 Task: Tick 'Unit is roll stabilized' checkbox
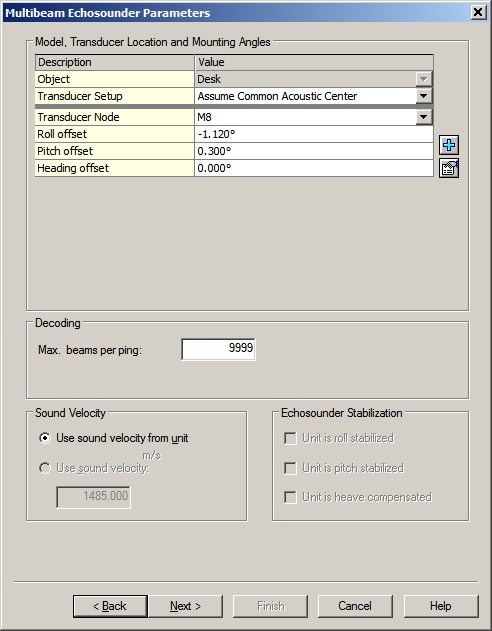coord(290,438)
